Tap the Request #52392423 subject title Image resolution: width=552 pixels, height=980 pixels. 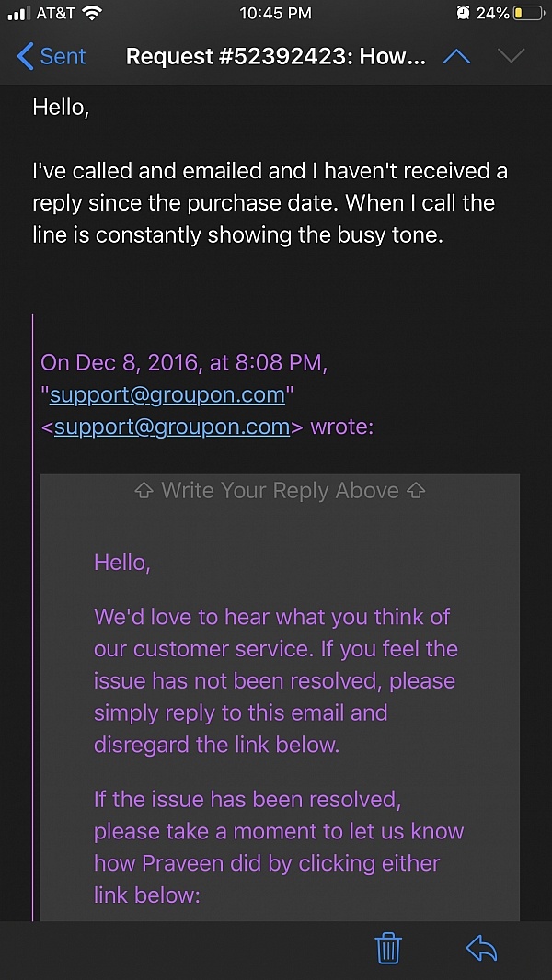point(276,57)
